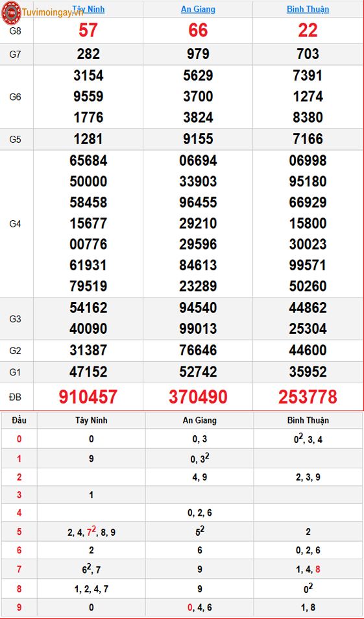
Task: Open the Tây Ninh link above the results
Action: 88,8
